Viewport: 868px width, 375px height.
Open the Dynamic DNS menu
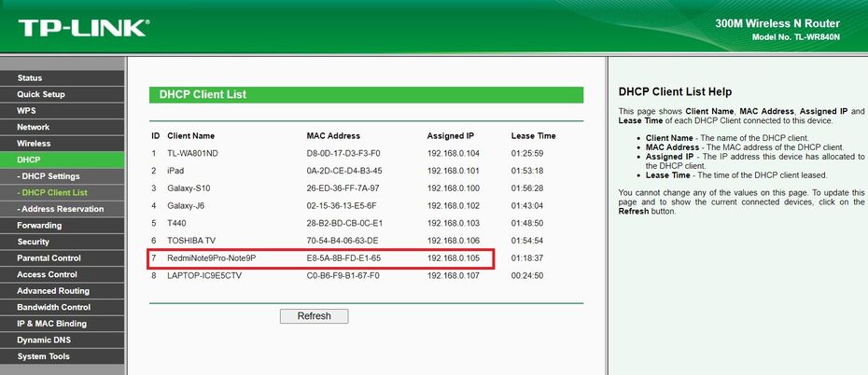point(62,340)
